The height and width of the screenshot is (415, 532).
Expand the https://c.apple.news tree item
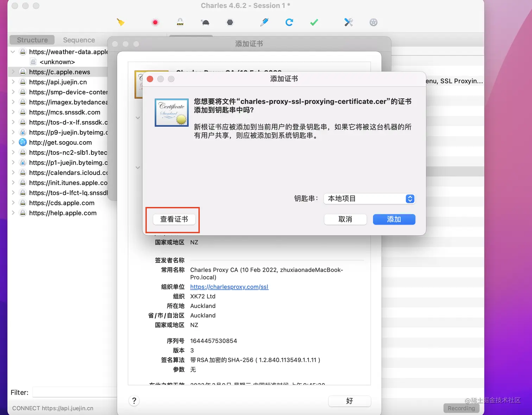point(13,72)
